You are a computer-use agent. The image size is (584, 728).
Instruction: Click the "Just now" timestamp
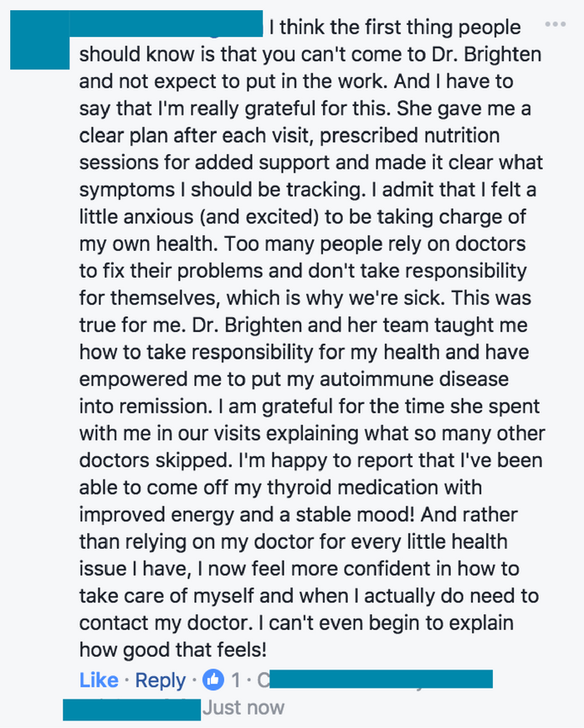click(243, 708)
